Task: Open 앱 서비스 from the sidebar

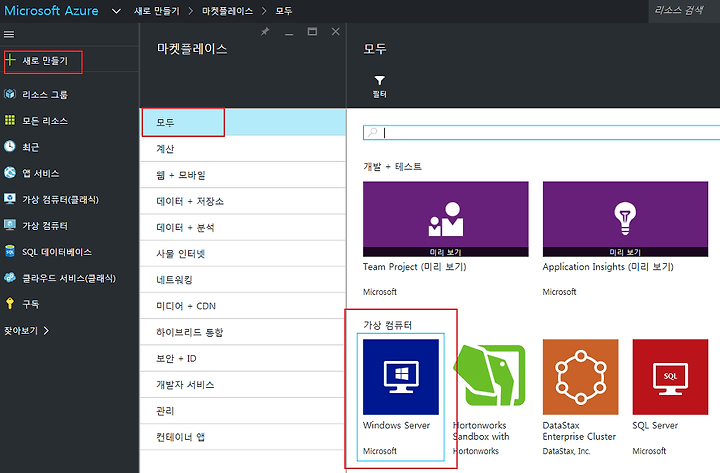Action: pyautogui.click(x=41, y=173)
